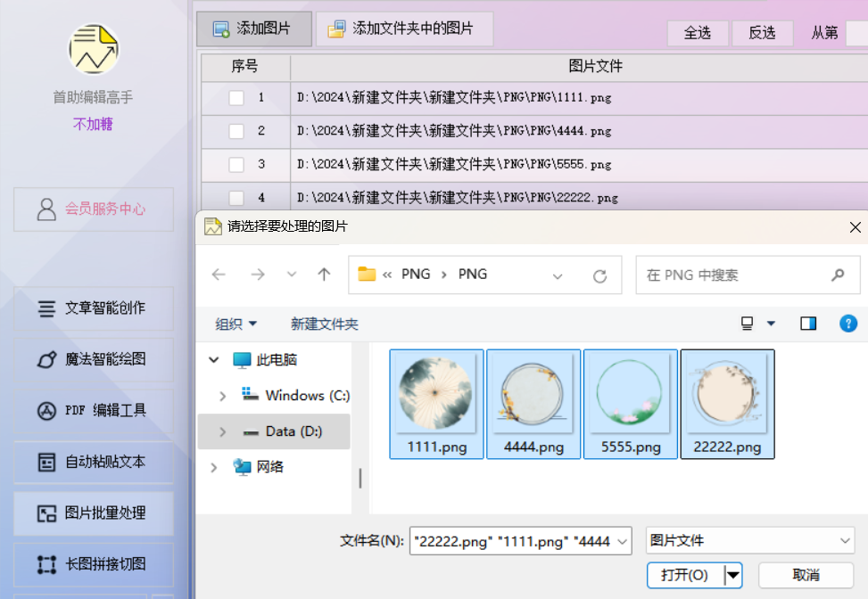Screen dimensions: 868x599
Task: Check the box for row 1111.png
Action: click(x=236, y=98)
